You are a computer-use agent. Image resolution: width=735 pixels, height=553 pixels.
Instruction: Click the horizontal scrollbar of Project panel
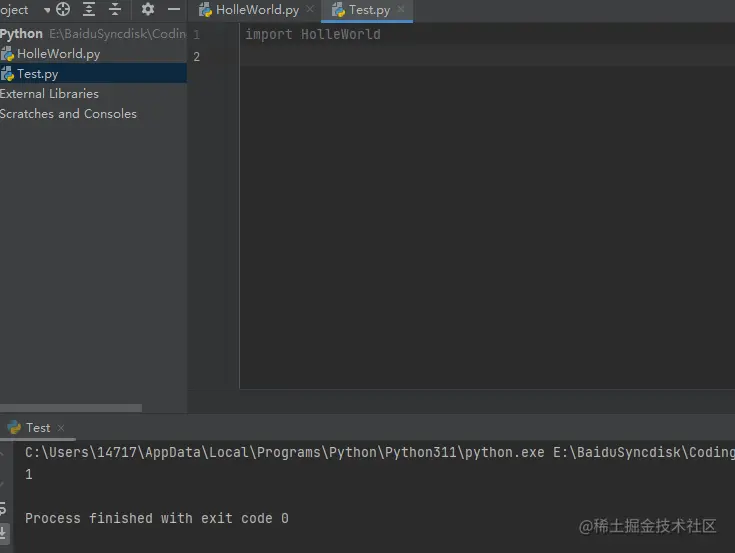(71, 408)
